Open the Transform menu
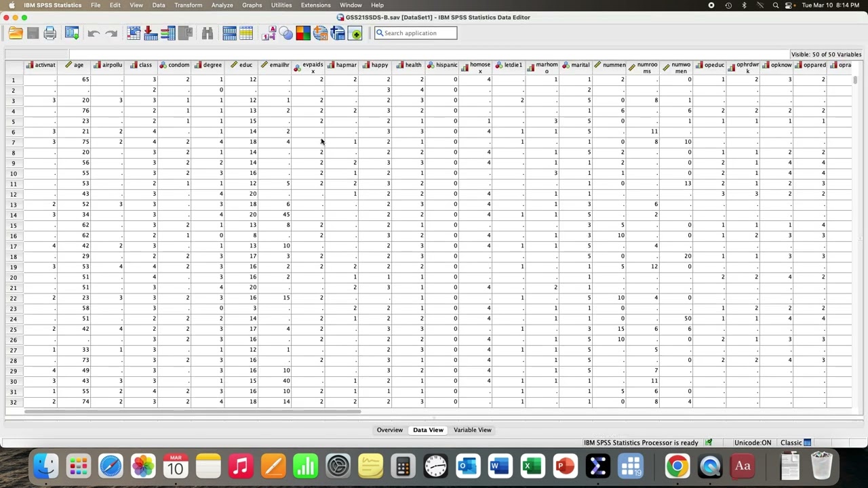The image size is (868, 488). [188, 5]
